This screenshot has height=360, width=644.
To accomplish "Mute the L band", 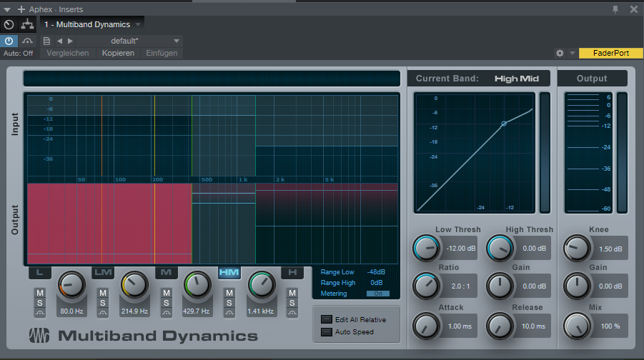I will coord(40,293).
